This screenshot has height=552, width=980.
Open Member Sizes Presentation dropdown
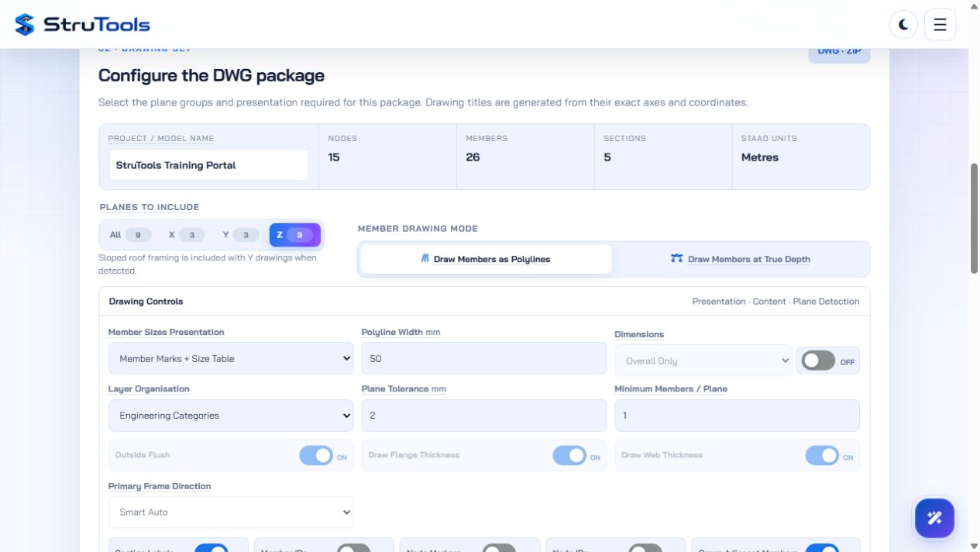click(231, 358)
